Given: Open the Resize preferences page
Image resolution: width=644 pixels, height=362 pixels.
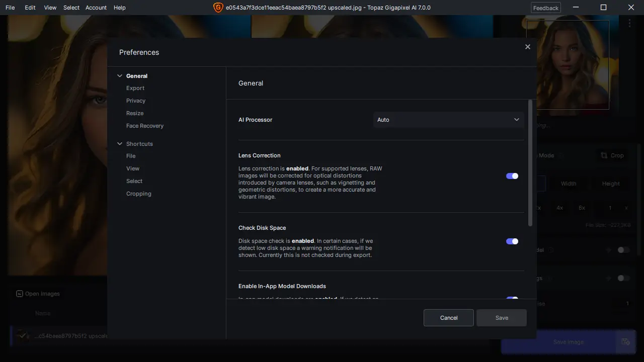Looking at the screenshot, I should pyautogui.click(x=135, y=113).
